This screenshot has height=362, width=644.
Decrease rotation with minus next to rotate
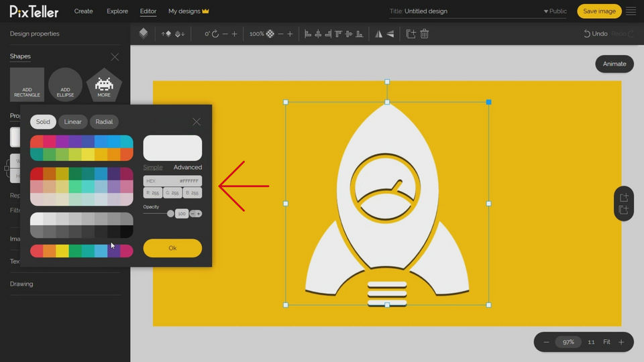225,34
